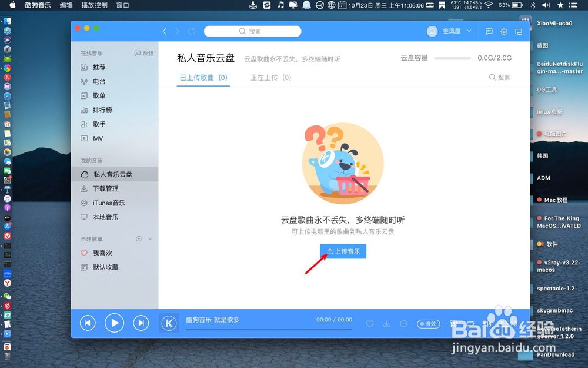Refresh the page with reload icon
588x368 pixels.
(x=192, y=31)
